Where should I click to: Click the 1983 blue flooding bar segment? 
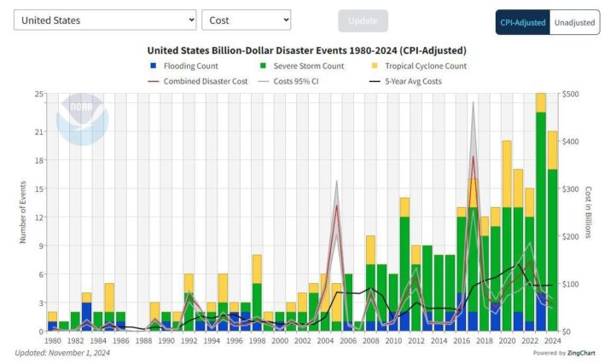click(86, 316)
